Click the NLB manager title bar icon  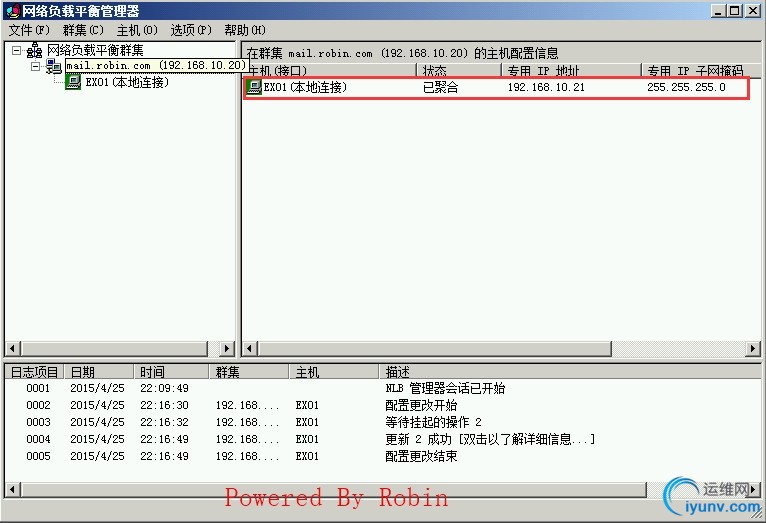(13, 10)
